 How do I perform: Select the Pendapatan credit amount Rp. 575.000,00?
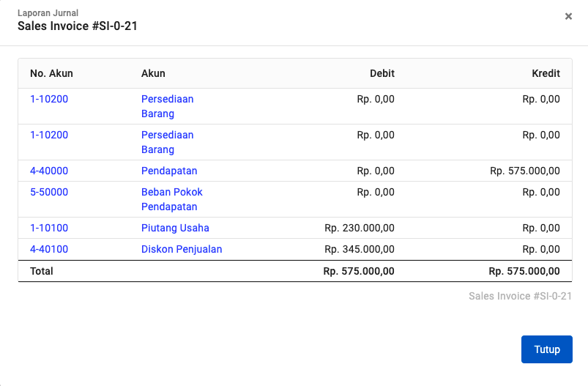[x=524, y=171]
